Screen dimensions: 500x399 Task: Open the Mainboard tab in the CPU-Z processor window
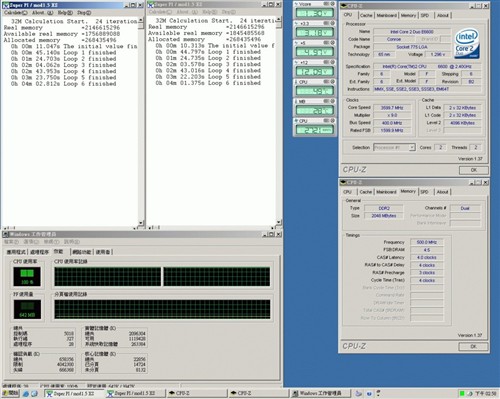[x=387, y=15]
